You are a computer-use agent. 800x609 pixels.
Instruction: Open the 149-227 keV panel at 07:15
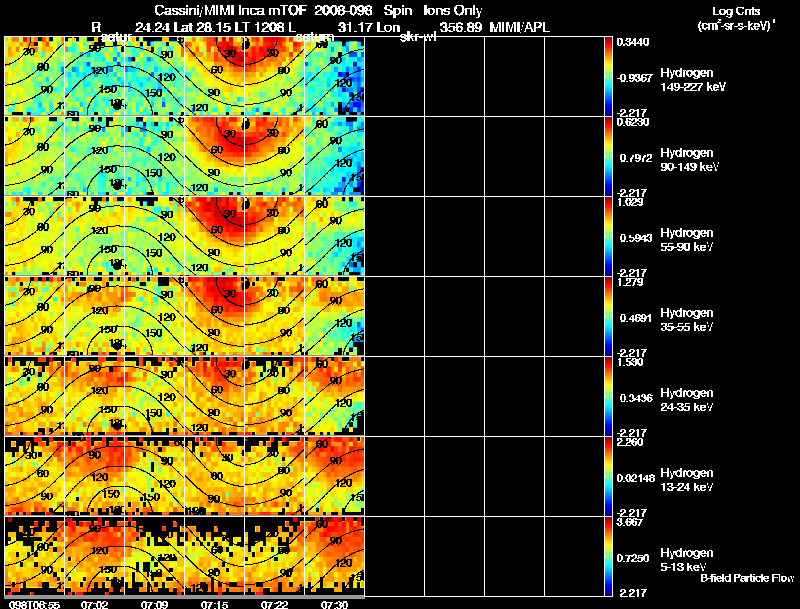[x=214, y=76]
